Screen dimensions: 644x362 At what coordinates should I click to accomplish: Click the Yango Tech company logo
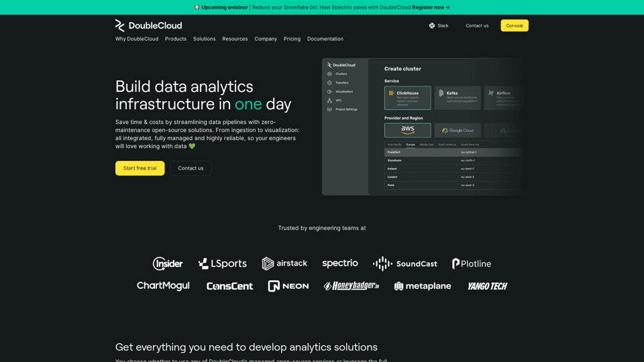tap(487, 286)
